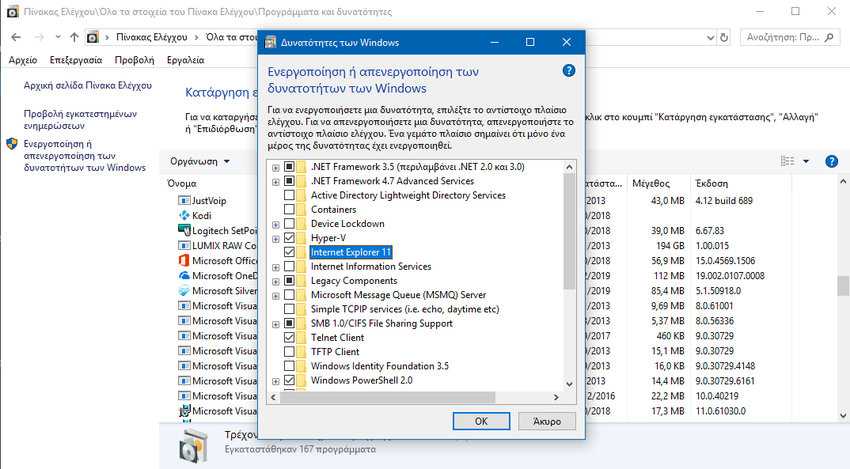Open address bar history dropdown
The image size is (850, 469).
coord(710,37)
